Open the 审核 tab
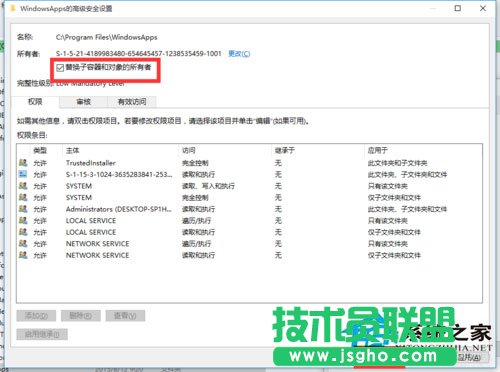This screenshot has height=372, width=500. 84,102
